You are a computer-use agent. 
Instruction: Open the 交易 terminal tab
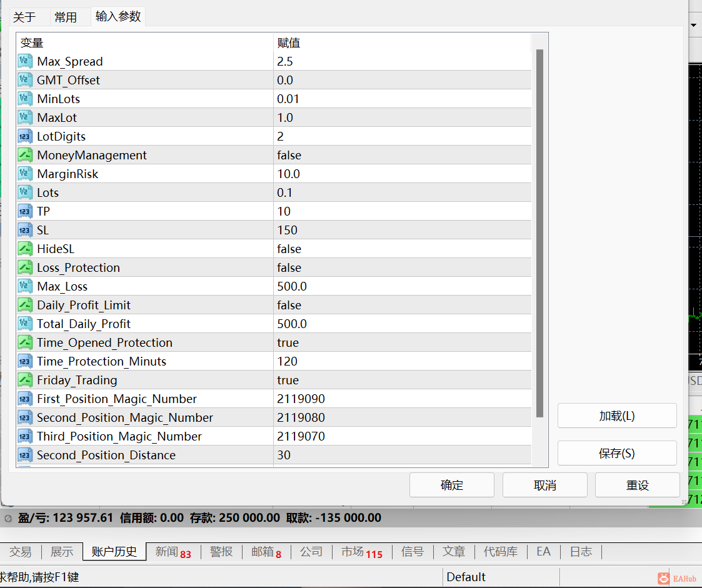20,552
